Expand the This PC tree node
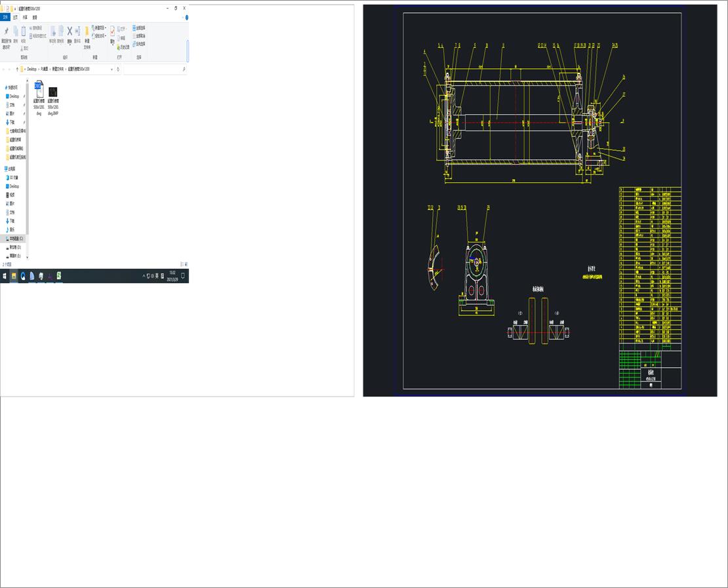728x588 pixels. 3,168
